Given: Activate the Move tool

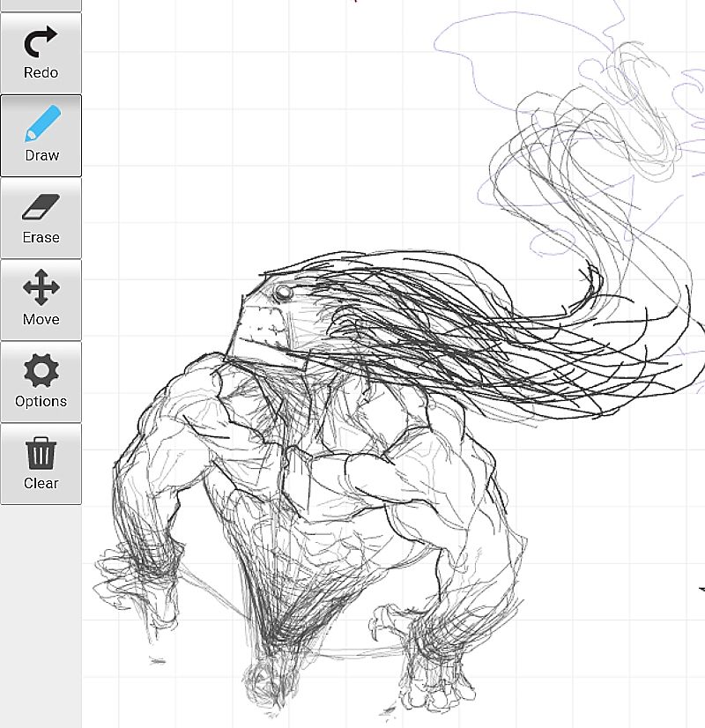Looking at the screenshot, I should [x=41, y=300].
